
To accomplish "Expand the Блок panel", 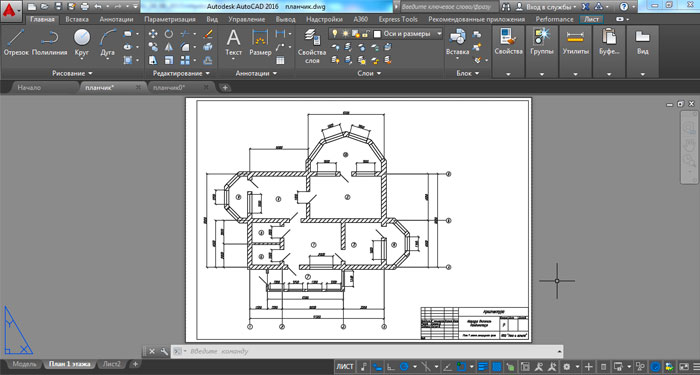I will (x=467, y=73).
